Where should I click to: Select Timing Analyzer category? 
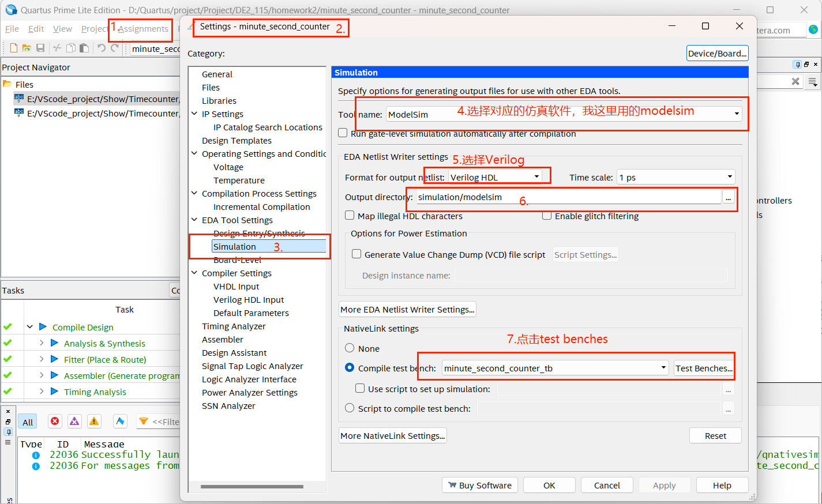[234, 326]
